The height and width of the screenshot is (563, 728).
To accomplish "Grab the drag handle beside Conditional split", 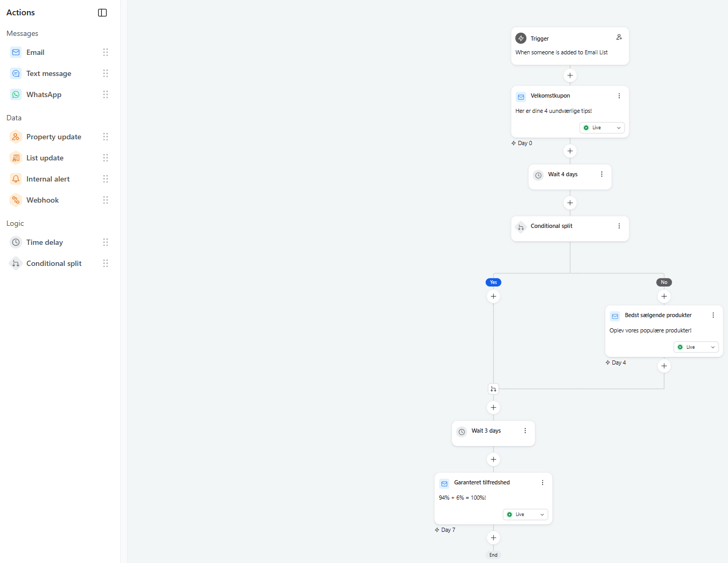I will (x=106, y=263).
